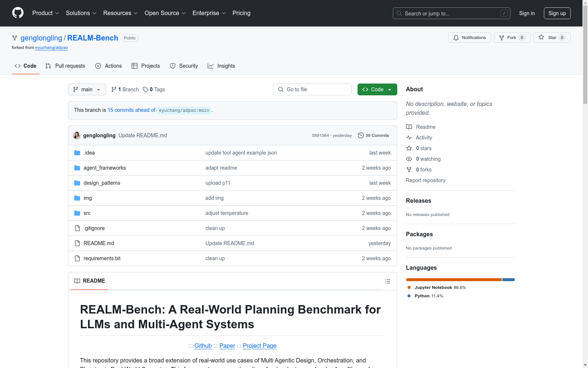Open commit hash 5891564
This screenshot has height=368, width=588.
(320, 135)
